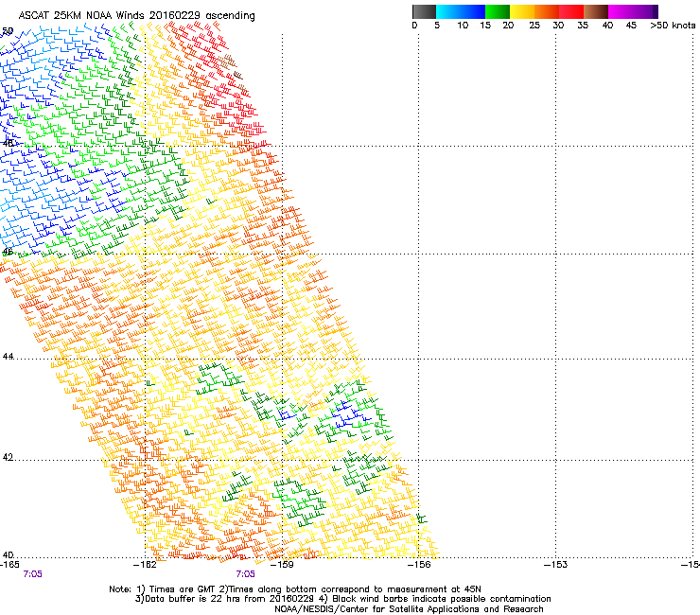The height and width of the screenshot is (615, 700).
Task: Click longitude label -165
Action: pyautogui.click(x=9, y=565)
